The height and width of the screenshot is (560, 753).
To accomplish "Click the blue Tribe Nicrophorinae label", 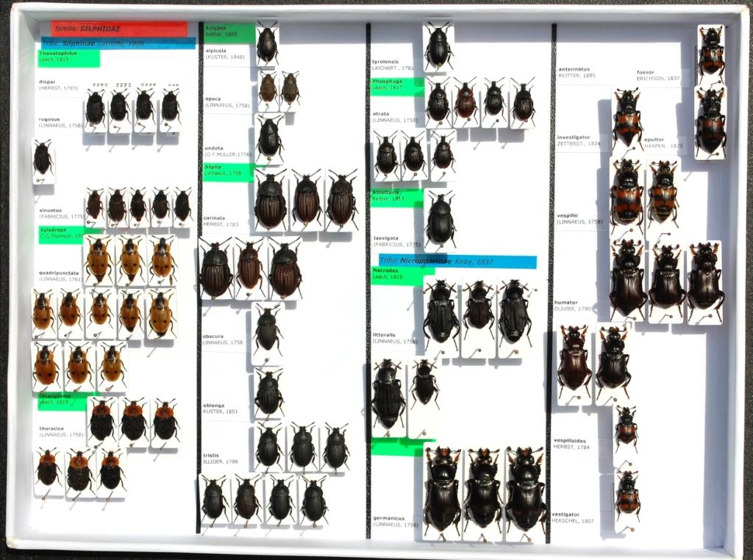I will [457, 262].
